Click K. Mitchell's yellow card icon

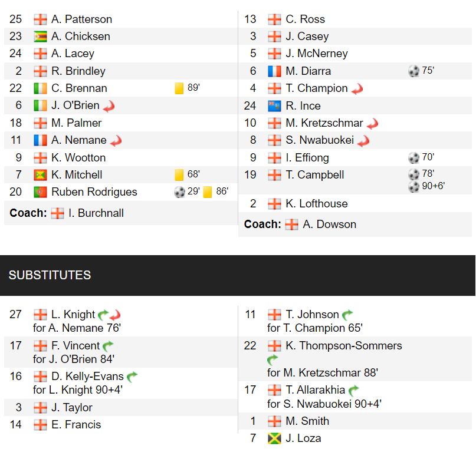(x=179, y=175)
